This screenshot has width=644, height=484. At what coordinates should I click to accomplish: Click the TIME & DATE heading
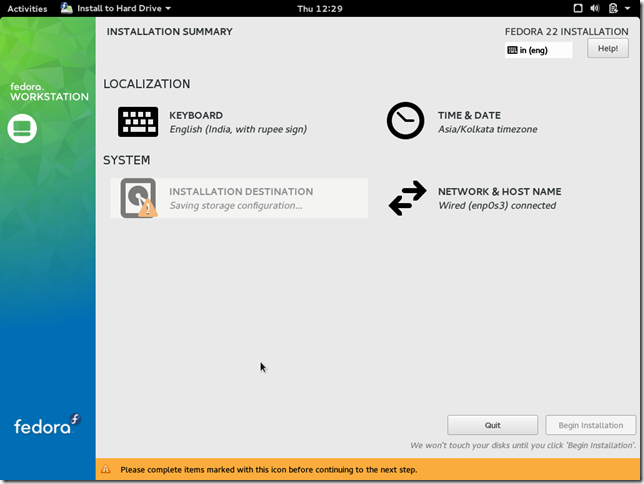pyautogui.click(x=469, y=115)
